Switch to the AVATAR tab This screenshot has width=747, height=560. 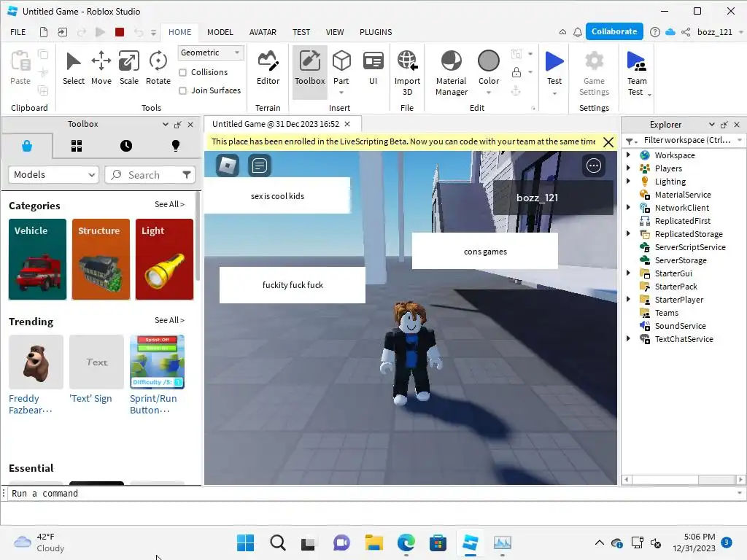(x=263, y=32)
